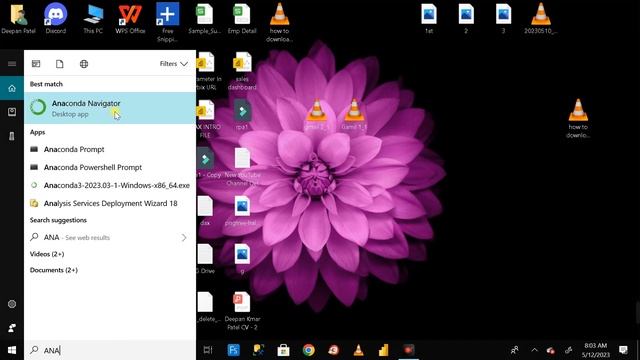
Task: Expand Documents (2+) category
Action: pyautogui.click(x=53, y=270)
